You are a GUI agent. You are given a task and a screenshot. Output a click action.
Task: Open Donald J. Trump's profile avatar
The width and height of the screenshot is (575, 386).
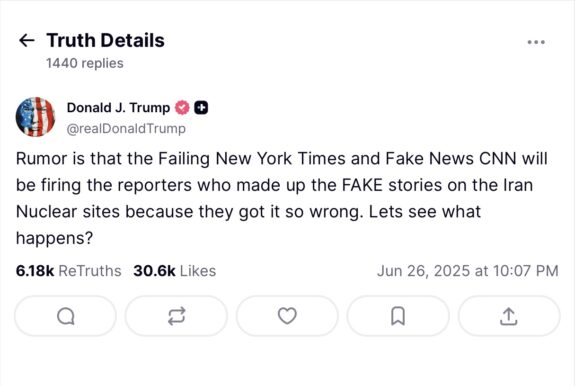click(x=35, y=117)
